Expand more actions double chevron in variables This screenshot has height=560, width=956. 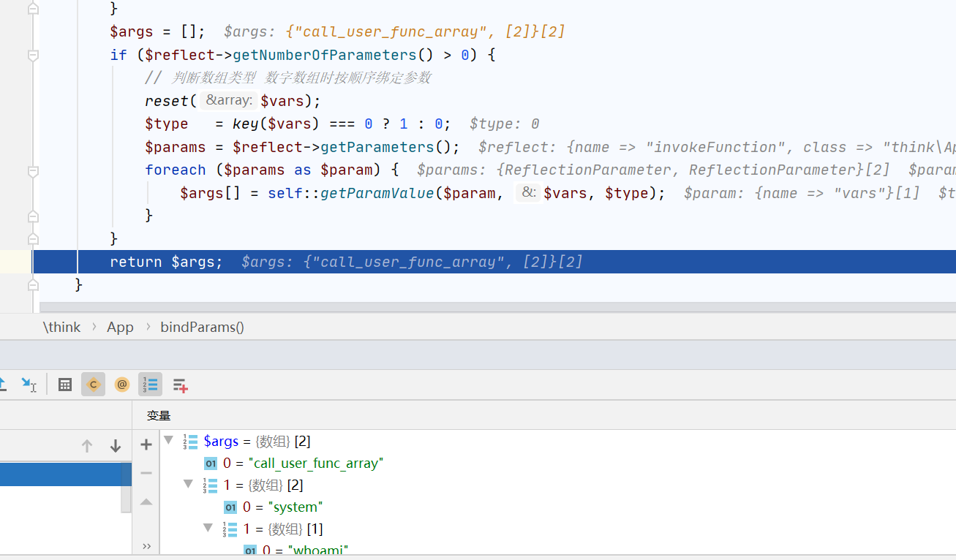(146, 545)
